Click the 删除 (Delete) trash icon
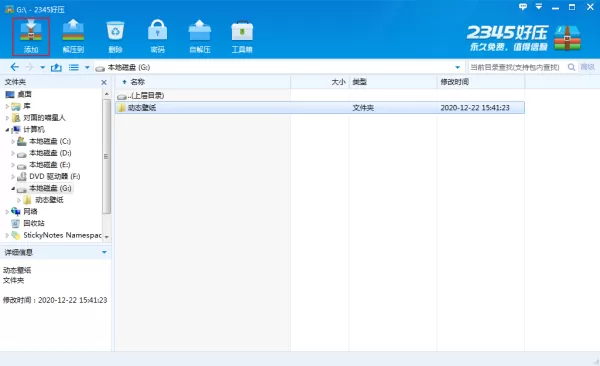Viewport: 600px width, 366px height. (115, 36)
